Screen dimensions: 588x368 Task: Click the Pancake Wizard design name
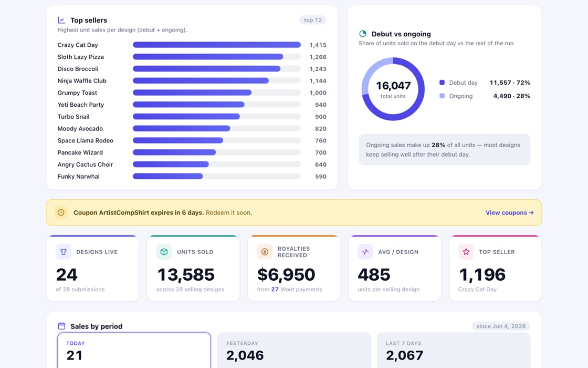pos(80,152)
